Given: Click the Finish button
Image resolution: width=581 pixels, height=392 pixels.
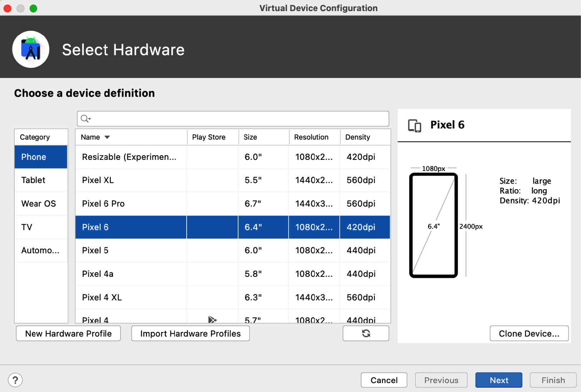Looking at the screenshot, I should (x=553, y=380).
